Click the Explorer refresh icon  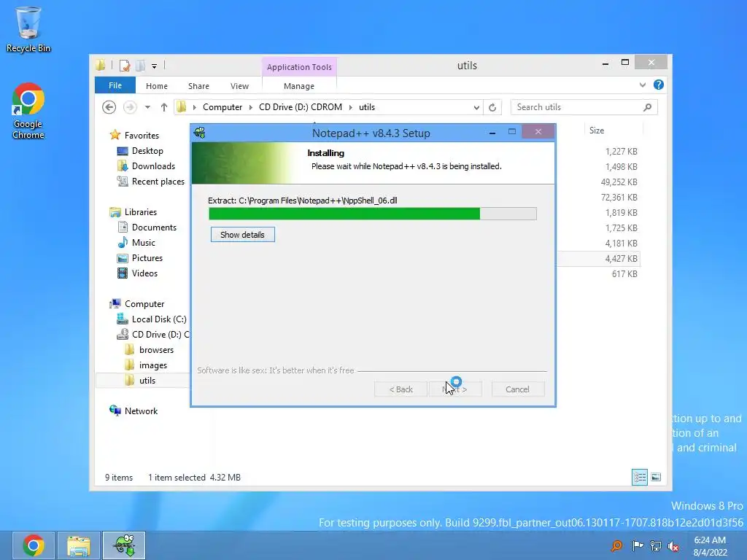pyautogui.click(x=492, y=107)
